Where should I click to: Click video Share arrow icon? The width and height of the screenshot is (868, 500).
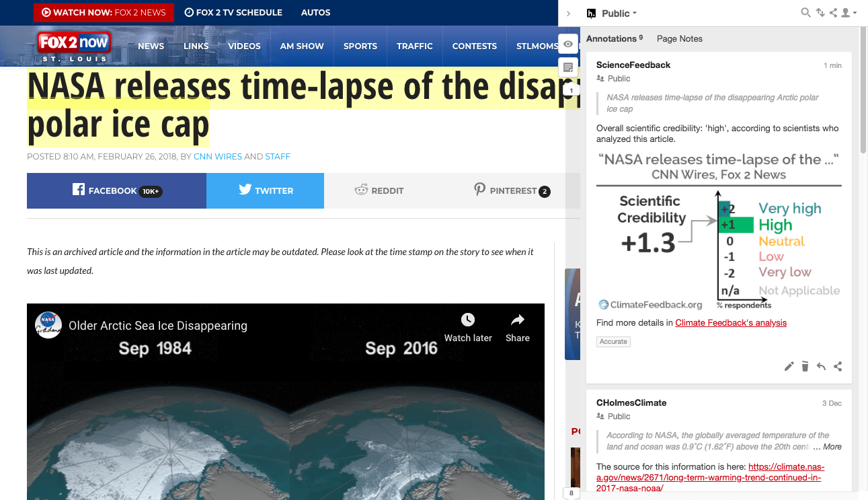518,320
